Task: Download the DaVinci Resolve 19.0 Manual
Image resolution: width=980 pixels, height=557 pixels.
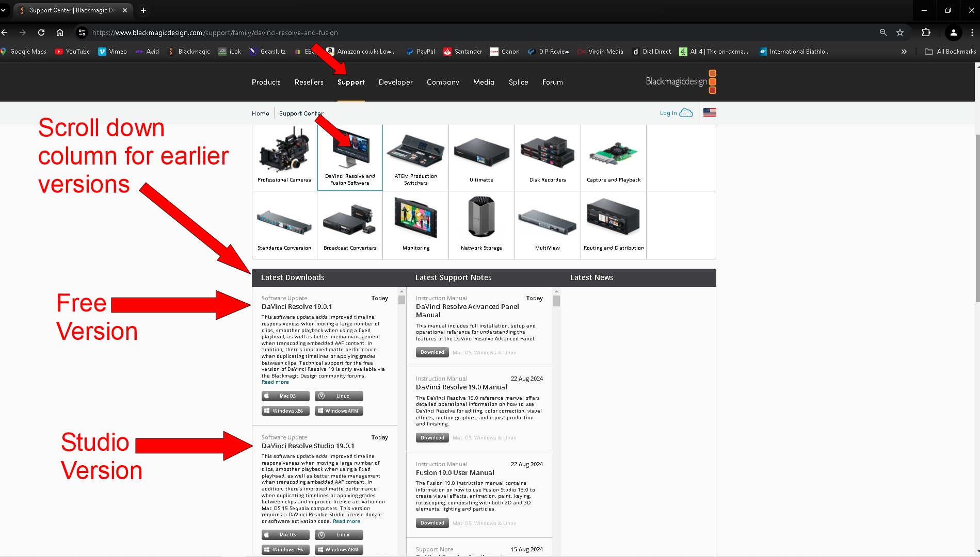Action: [432, 438]
